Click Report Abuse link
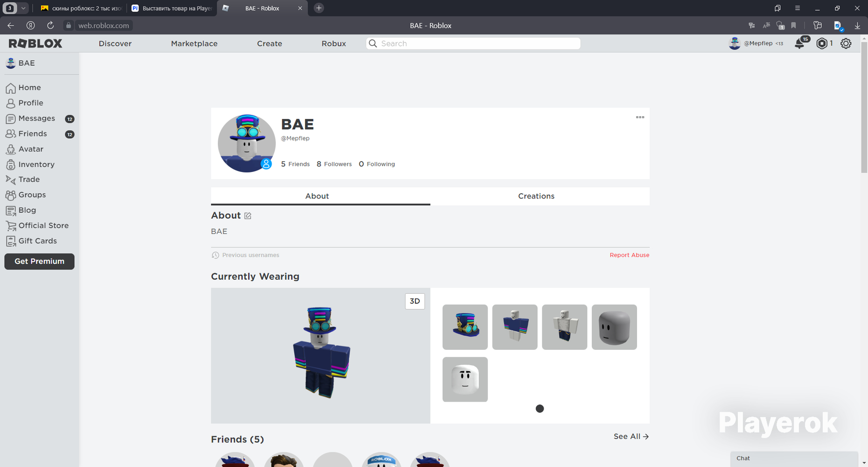Screen dimensions: 868x467 tap(630, 255)
